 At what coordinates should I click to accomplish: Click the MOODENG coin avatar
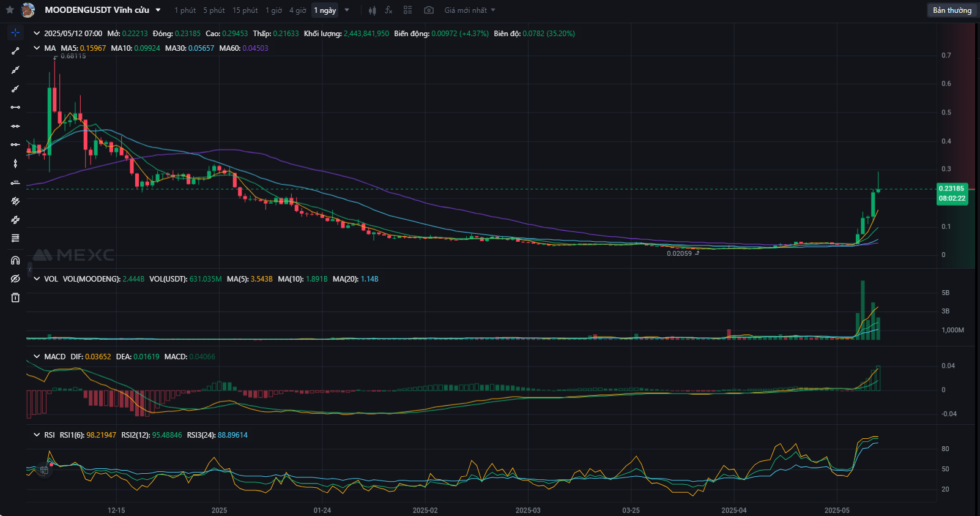28,10
